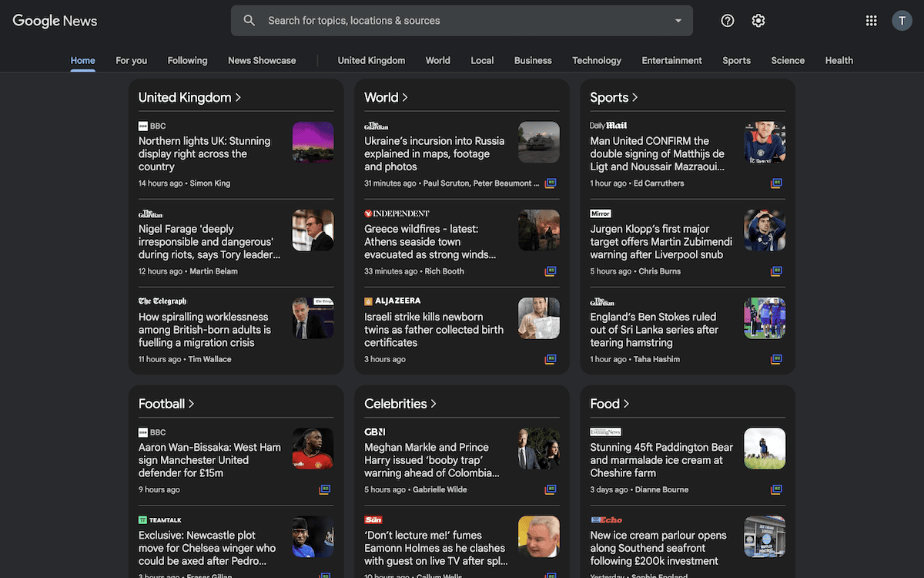
Task: Click the Telegraph source logo
Action: pyautogui.click(x=162, y=301)
